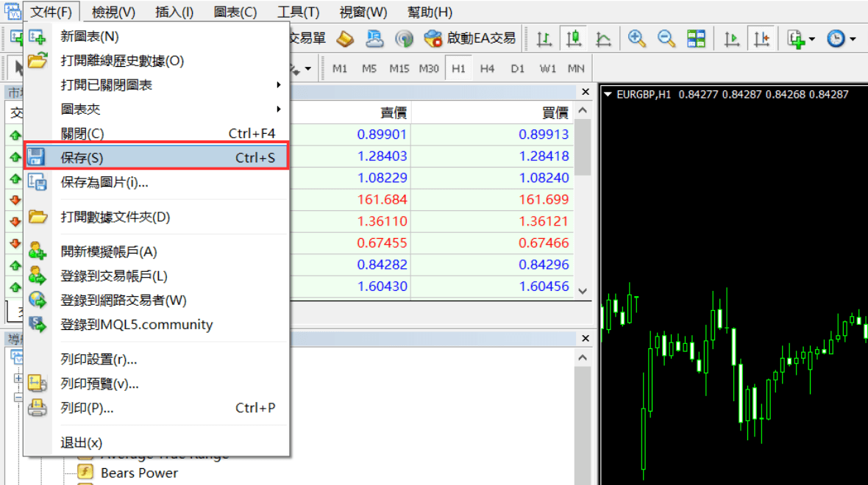Enable auto scroll on the chart
868x485 pixels.
[x=732, y=37]
